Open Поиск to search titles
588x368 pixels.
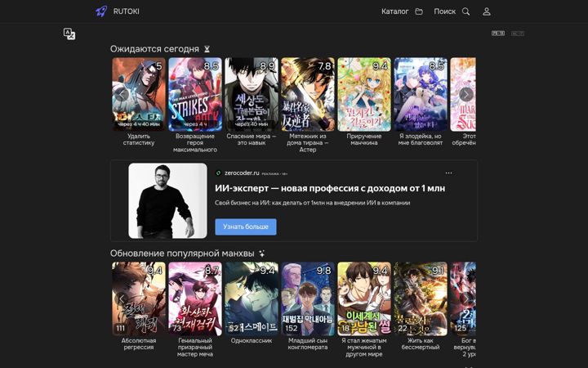pos(452,11)
